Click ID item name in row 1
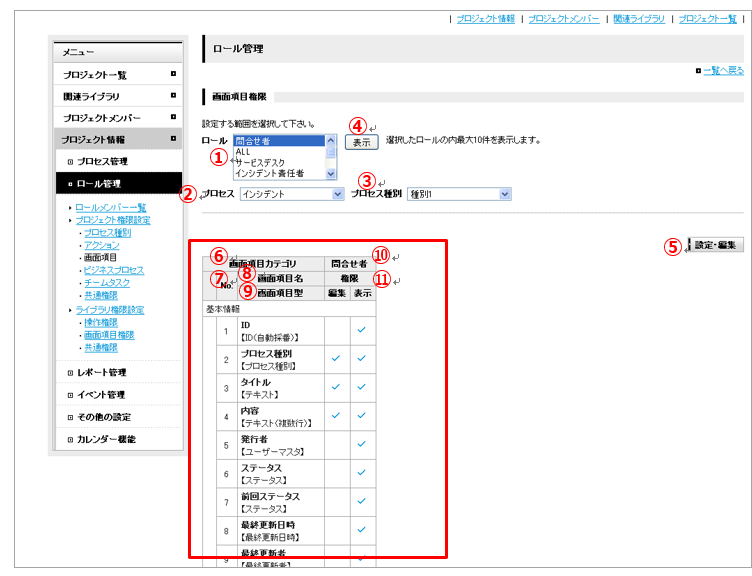Screen dimensions: 752x576 click(245, 325)
